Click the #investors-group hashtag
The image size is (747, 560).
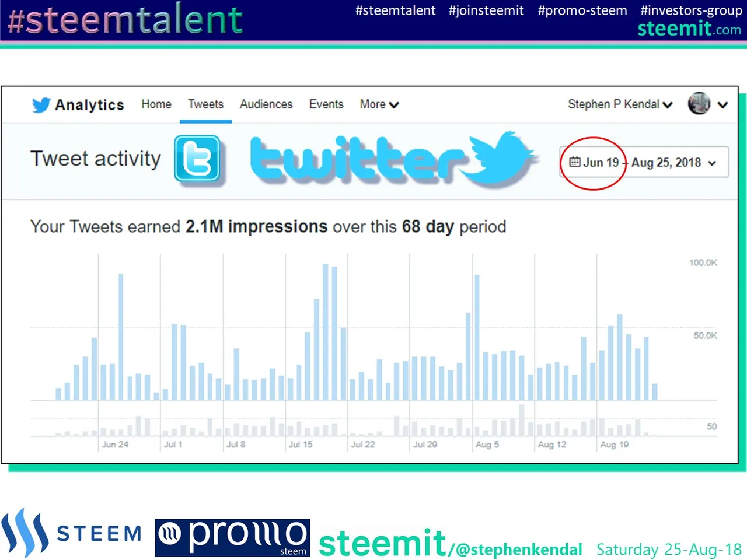pos(691,10)
